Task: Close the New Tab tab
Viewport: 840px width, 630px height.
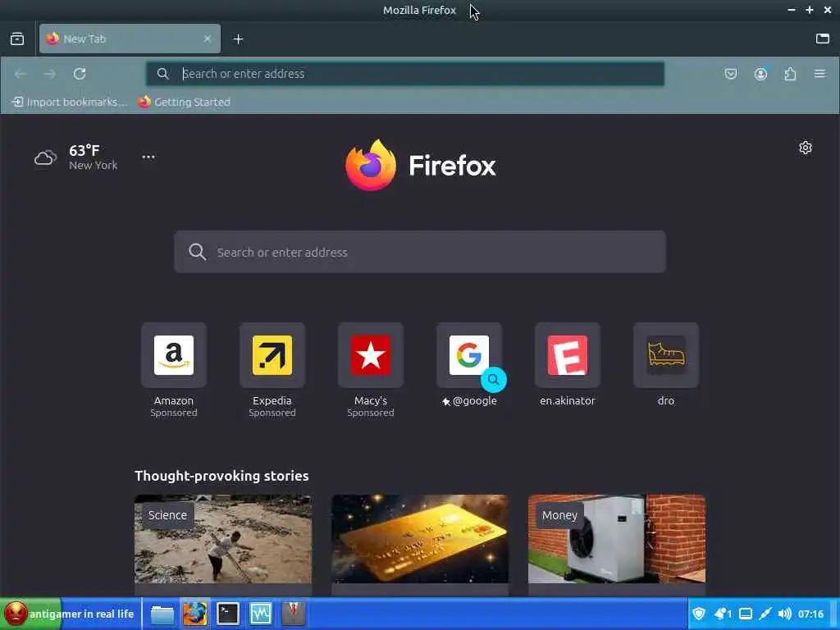Action: [208, 39]
